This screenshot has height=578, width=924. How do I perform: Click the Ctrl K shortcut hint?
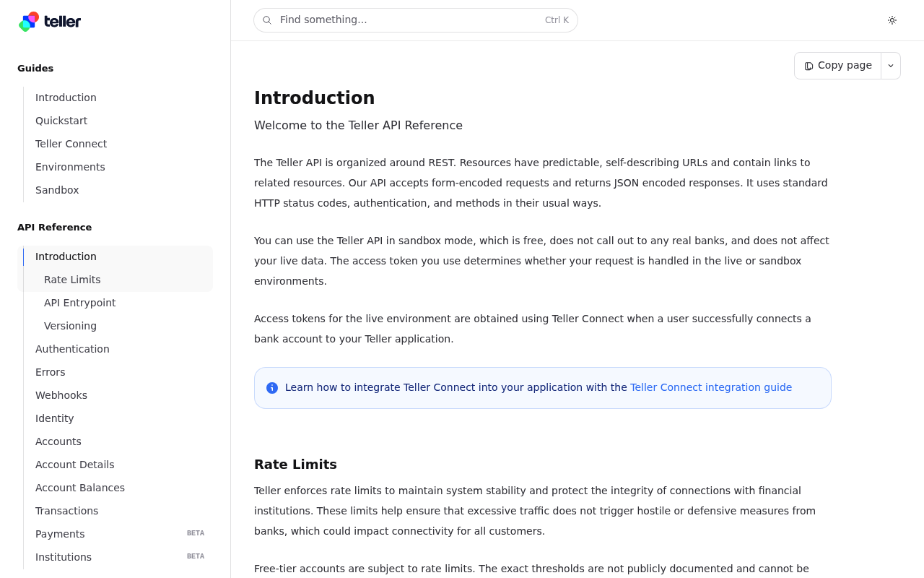coord(557,20)
